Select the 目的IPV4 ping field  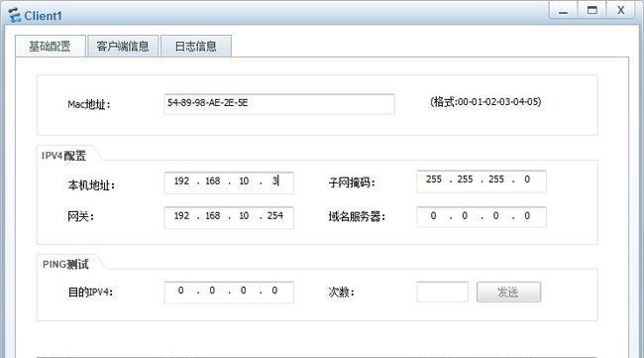coord(229,293)
